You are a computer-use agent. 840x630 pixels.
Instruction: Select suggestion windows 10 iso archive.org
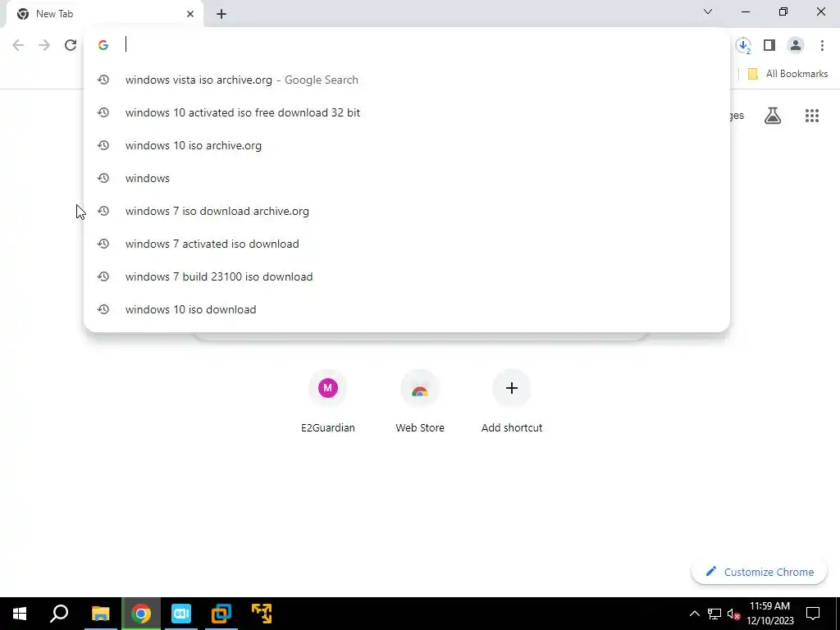pos(407,145)
